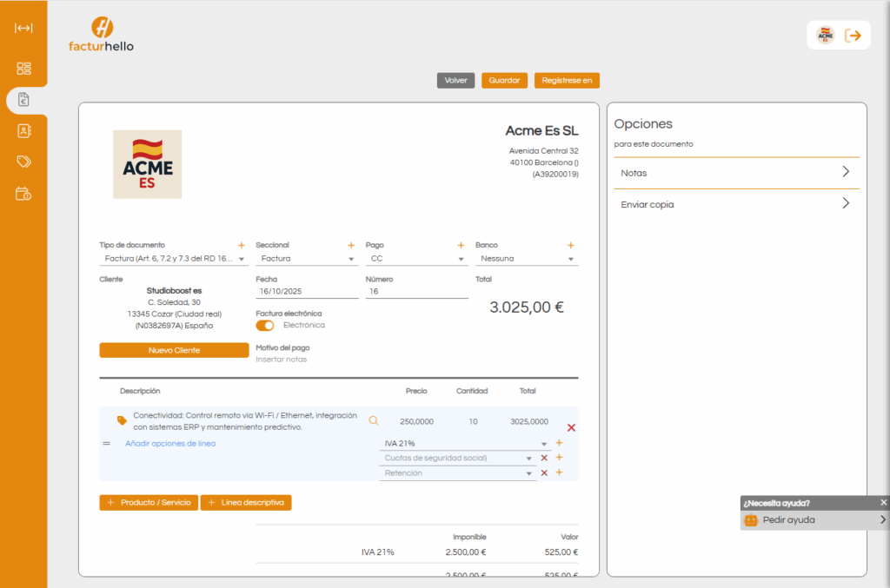Open the dashboard icon in sidebar
The image size is (890, 588).
23,69
